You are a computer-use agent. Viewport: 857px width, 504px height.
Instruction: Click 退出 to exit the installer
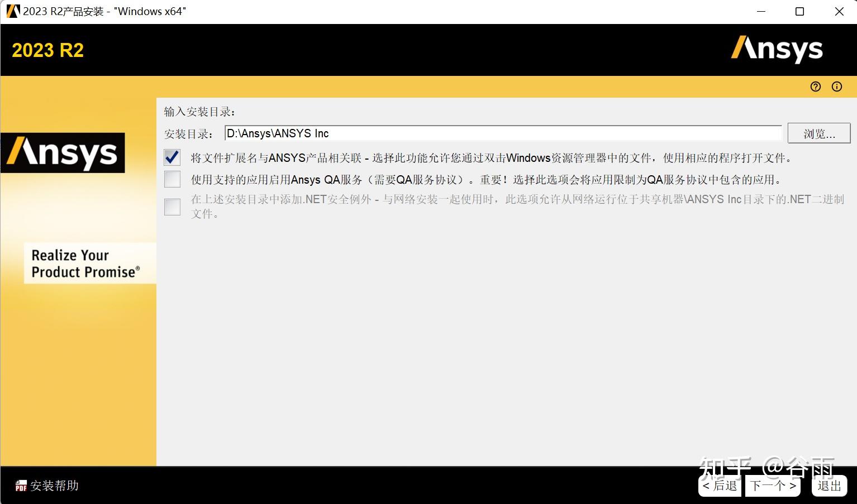coord(829,486)
